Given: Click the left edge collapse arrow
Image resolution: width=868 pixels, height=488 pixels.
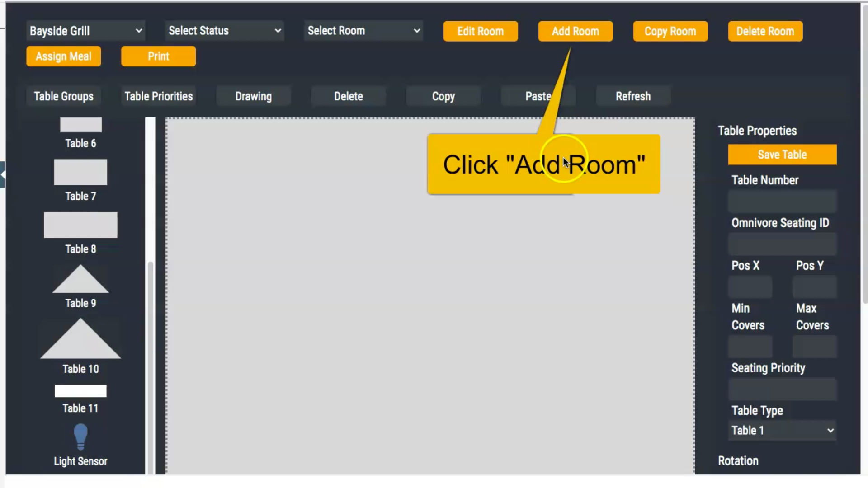Looking at the screenshot, I should click(3, 174).
